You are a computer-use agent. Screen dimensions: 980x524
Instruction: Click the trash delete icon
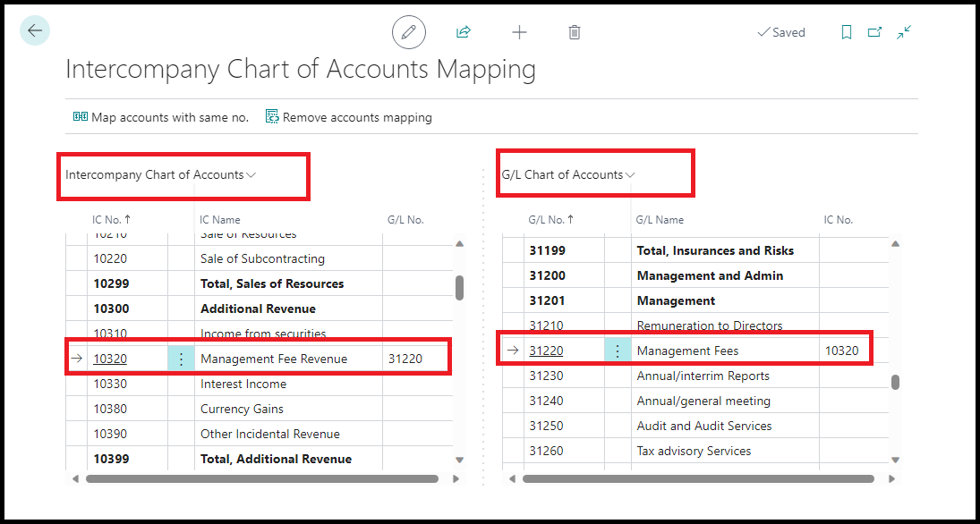point(575,32)
